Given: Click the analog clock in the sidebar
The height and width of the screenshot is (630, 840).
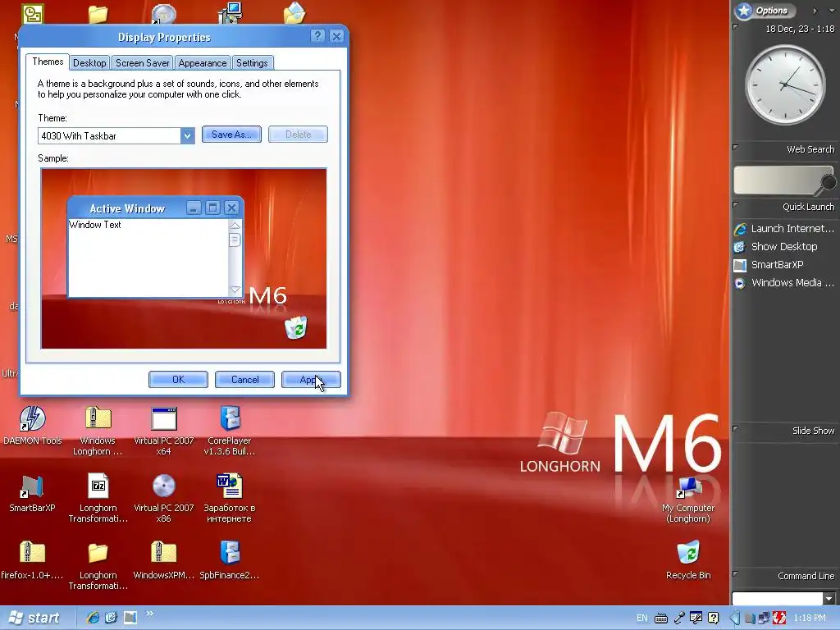Looking at the screenshot, I should coord(785,84).
